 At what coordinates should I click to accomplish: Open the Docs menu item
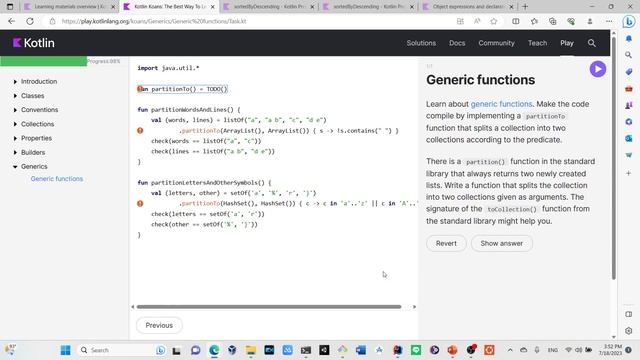[457, 43]
